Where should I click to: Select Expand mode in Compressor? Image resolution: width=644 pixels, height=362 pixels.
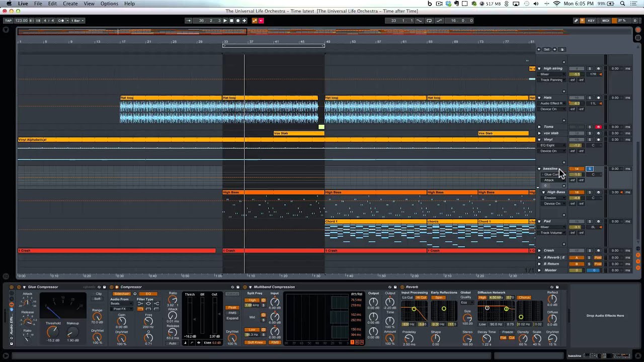click(232, 318)
